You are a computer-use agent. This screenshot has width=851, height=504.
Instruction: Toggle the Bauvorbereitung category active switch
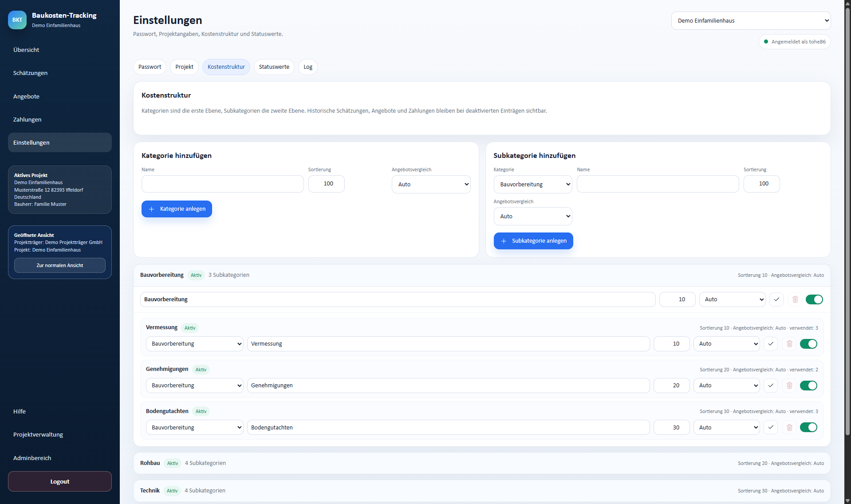[814, 299]
